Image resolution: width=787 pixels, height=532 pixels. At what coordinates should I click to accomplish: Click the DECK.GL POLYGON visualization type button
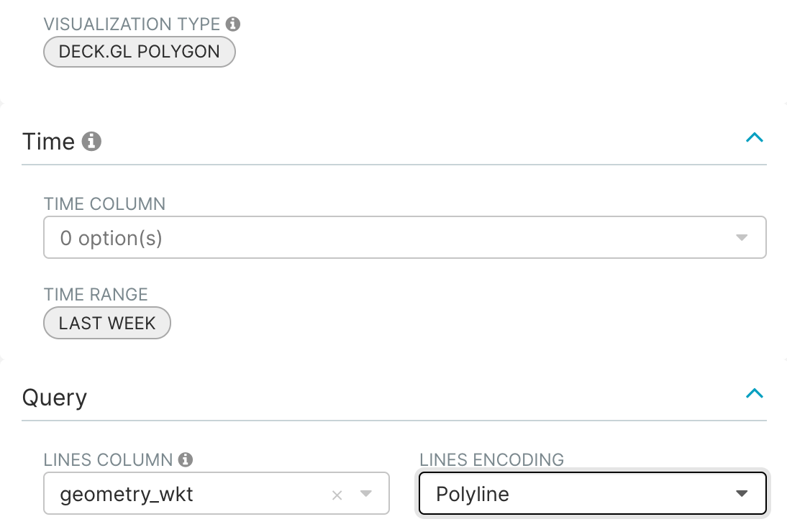[139, 51]
